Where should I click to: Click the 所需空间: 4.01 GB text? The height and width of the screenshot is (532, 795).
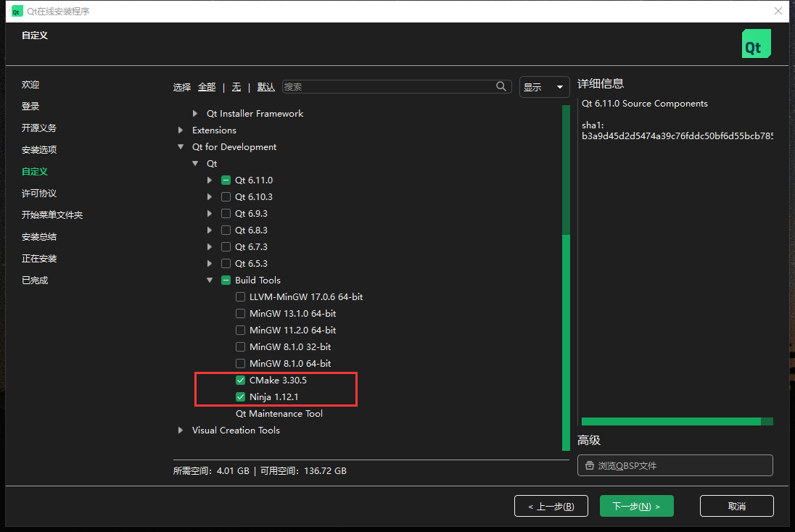pos(211,470)
